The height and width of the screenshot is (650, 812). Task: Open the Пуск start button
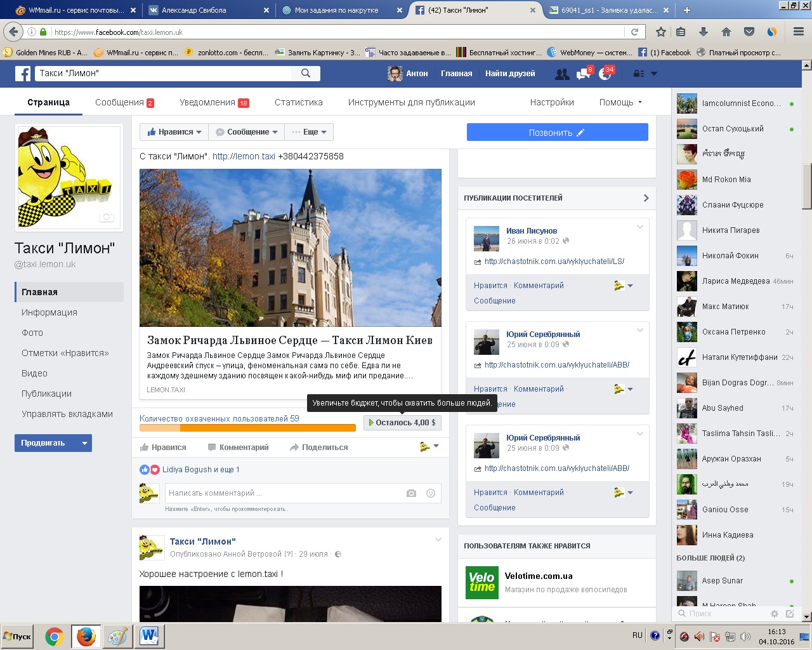[18, 637]
